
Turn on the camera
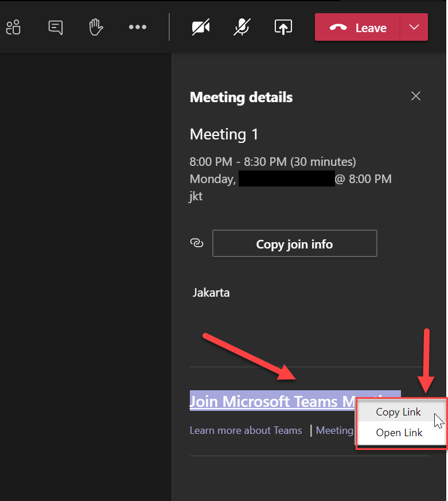(201, 27)
